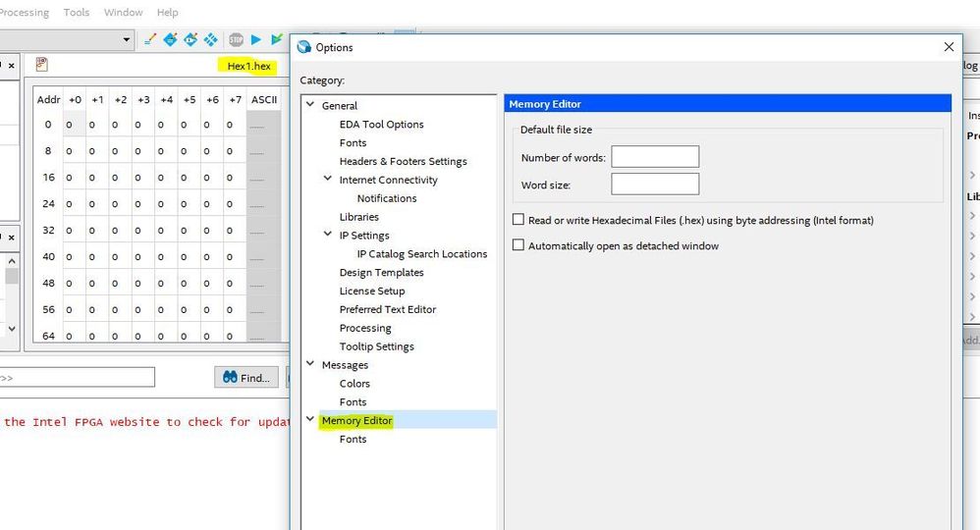The image size is (980, 530).
Task: Select Notifications in the tree
Action: tap(387, 198)
